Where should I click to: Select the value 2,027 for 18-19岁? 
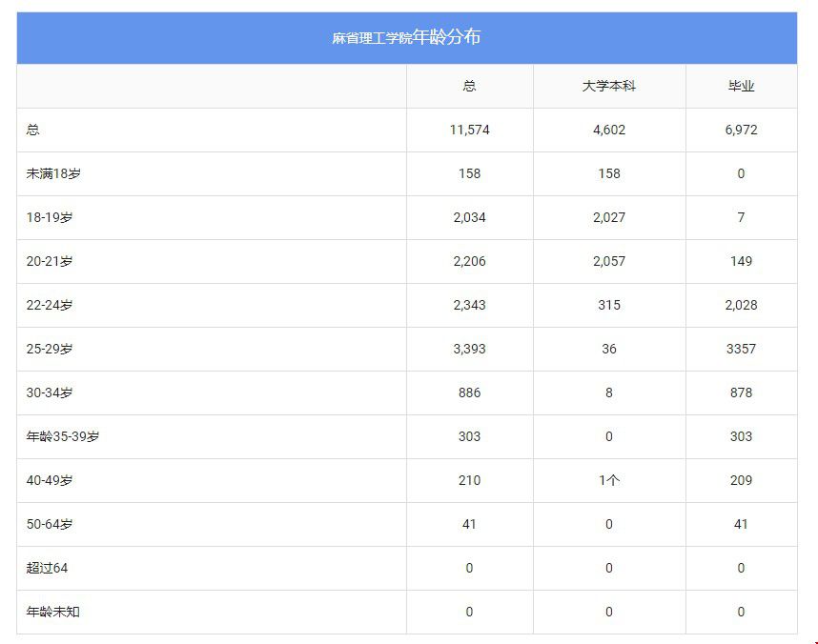click(609, 217)
